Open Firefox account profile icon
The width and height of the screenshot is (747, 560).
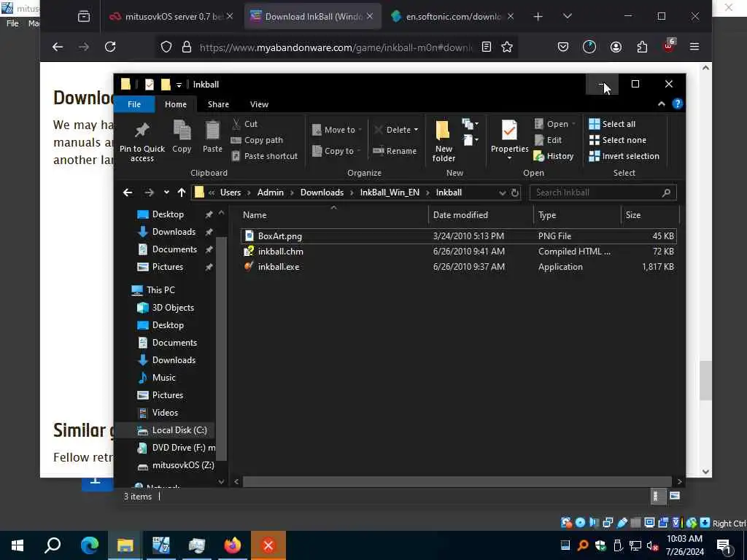click(x=616, y=47)
